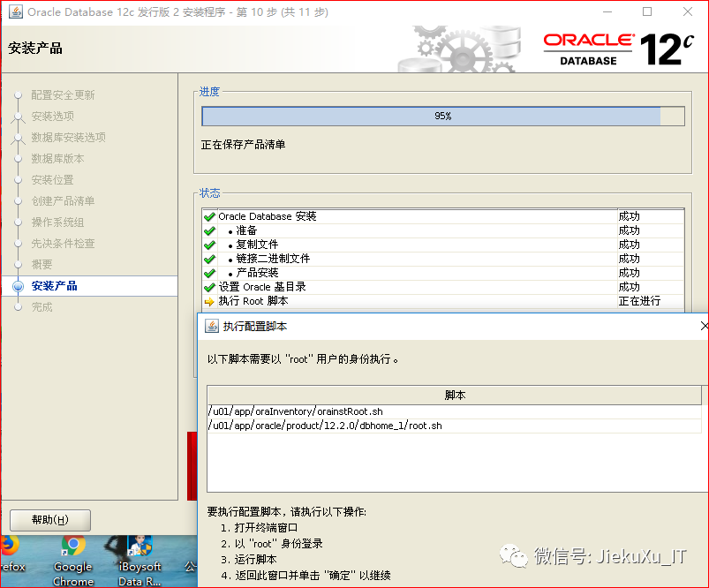This screenshot has height=588, width=709.
Task: Click green checkmark beside 链接二进制文件 row
Action: point(209,259)
